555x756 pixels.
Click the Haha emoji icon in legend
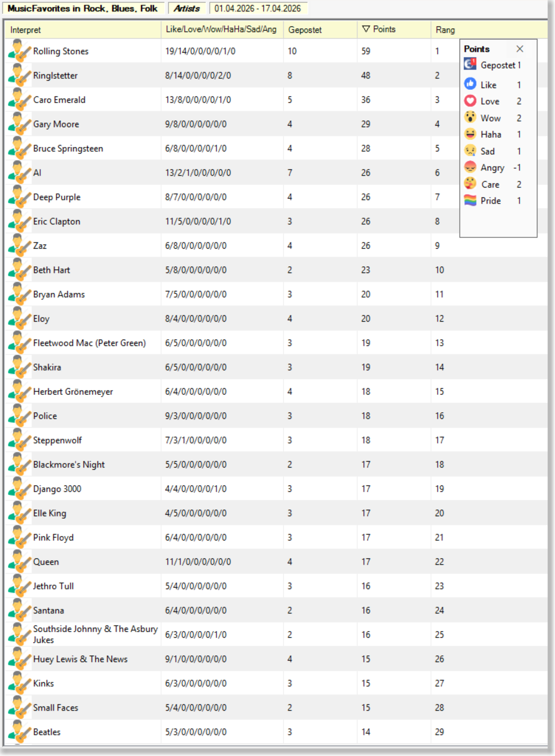click(470, 134)
